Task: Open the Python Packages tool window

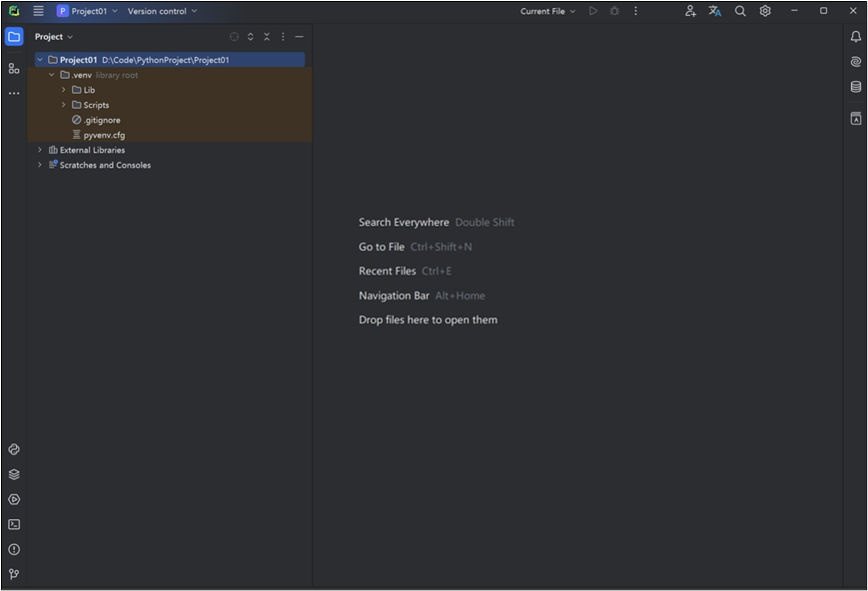Action: (14, 475)
